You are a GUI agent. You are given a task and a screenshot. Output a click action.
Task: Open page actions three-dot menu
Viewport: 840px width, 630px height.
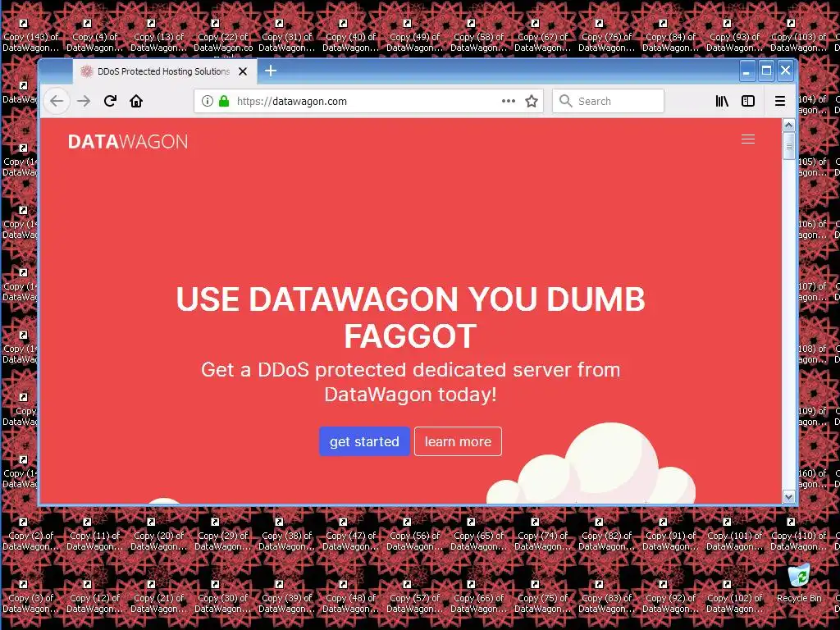[x=509, y=101]
